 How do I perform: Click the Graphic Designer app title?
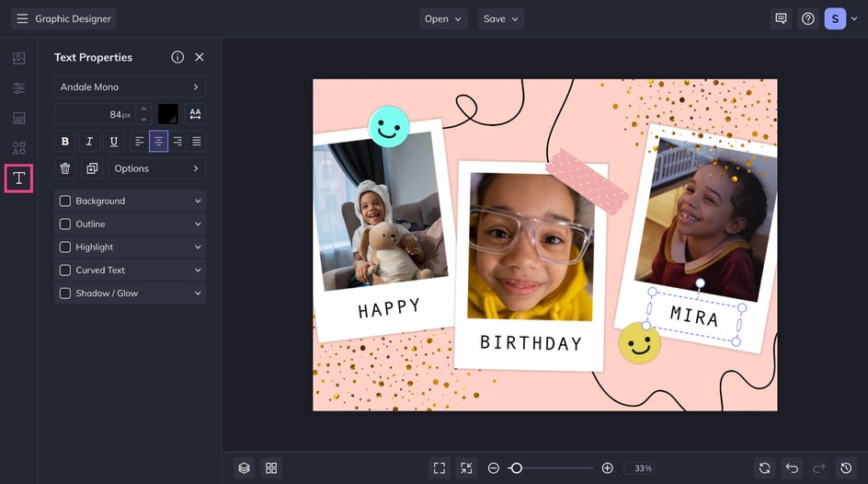(x=73, y=18)
